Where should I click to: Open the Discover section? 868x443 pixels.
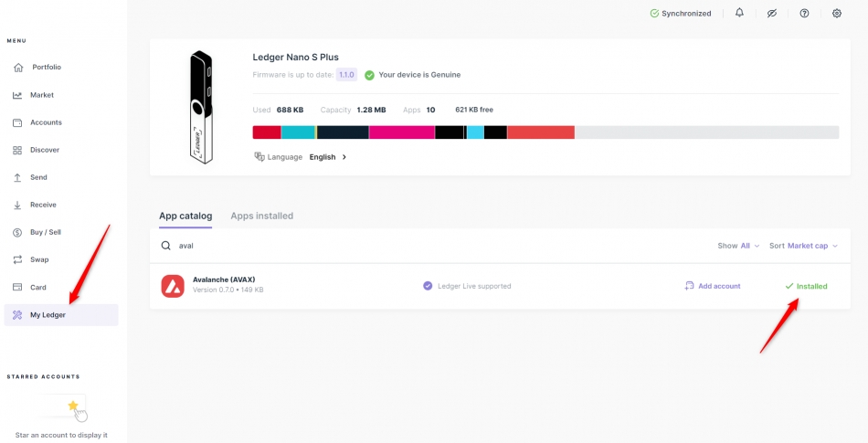44,150
